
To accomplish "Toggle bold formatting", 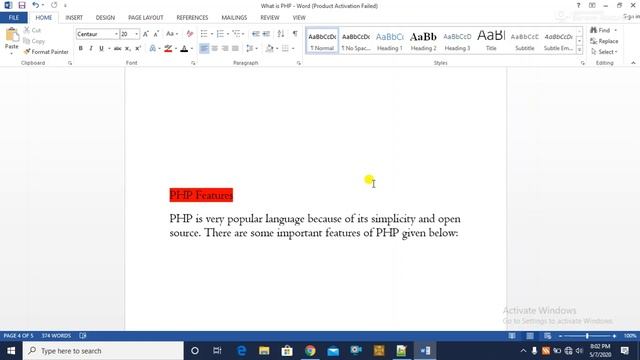I will coord(80,49).
